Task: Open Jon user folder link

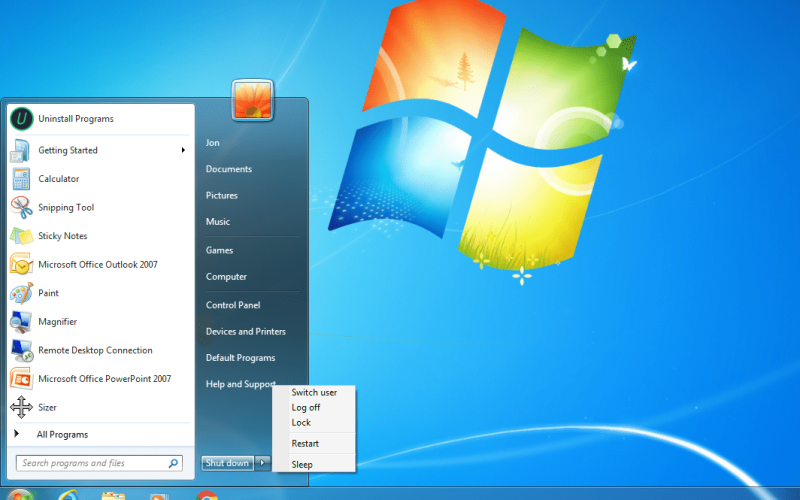Action: [213, 143]
